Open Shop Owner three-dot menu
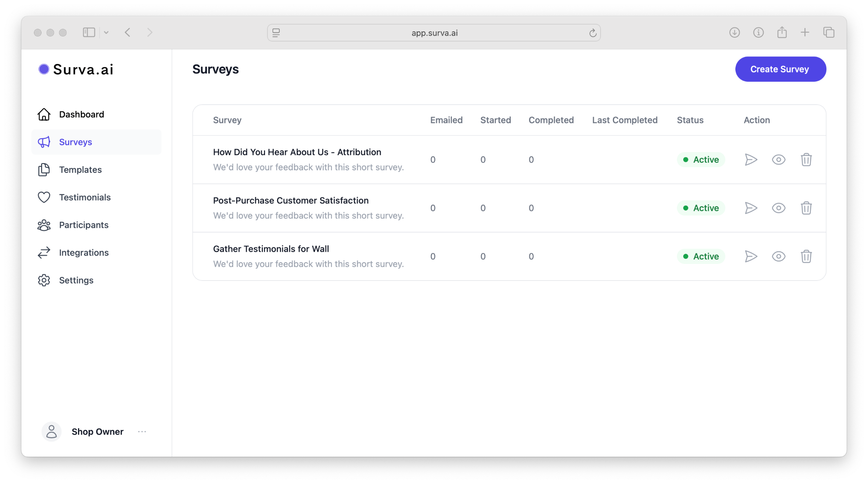868x483 pixels. coord(142,432)
